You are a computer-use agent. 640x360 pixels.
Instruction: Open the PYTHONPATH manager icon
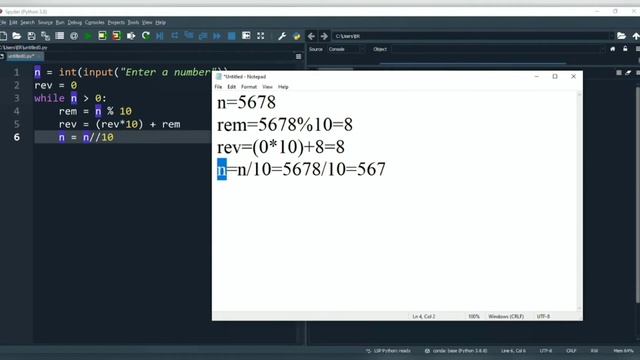[297, 36]
